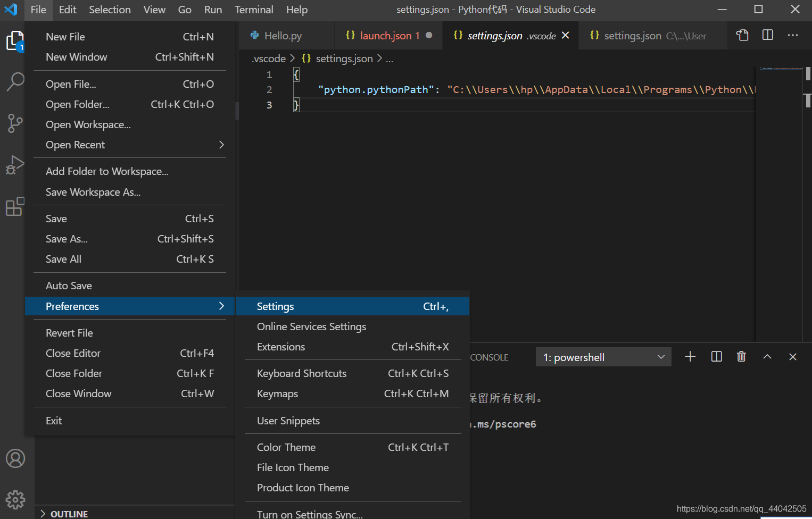Viewport: 812px width, 519px height.
Task: Open the Edit menu
Action: point(68,10)
